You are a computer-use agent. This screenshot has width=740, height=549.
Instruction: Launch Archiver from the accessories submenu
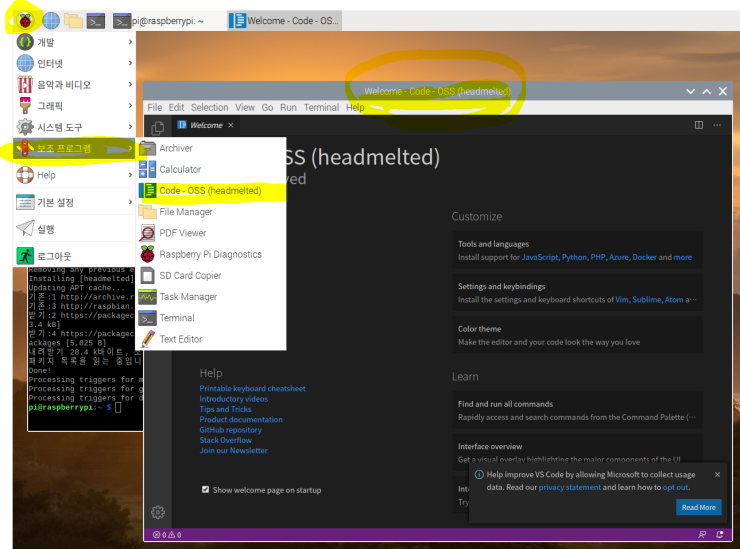click(211, 148)
